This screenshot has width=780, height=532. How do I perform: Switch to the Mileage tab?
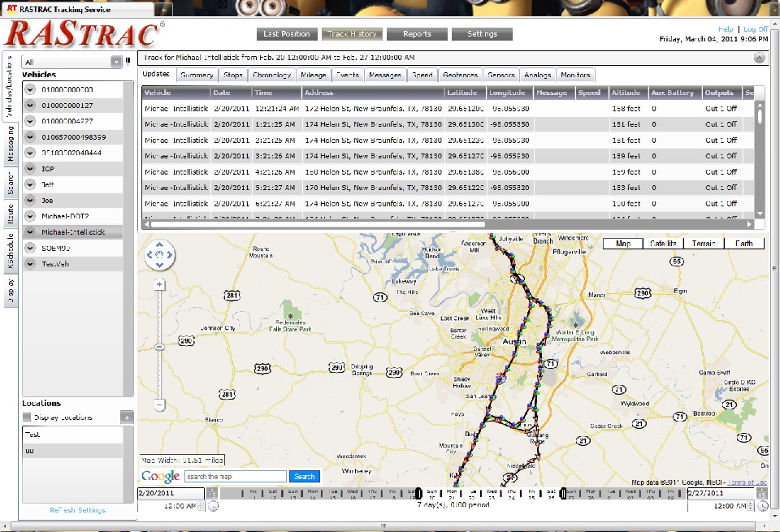coord(314,75)
